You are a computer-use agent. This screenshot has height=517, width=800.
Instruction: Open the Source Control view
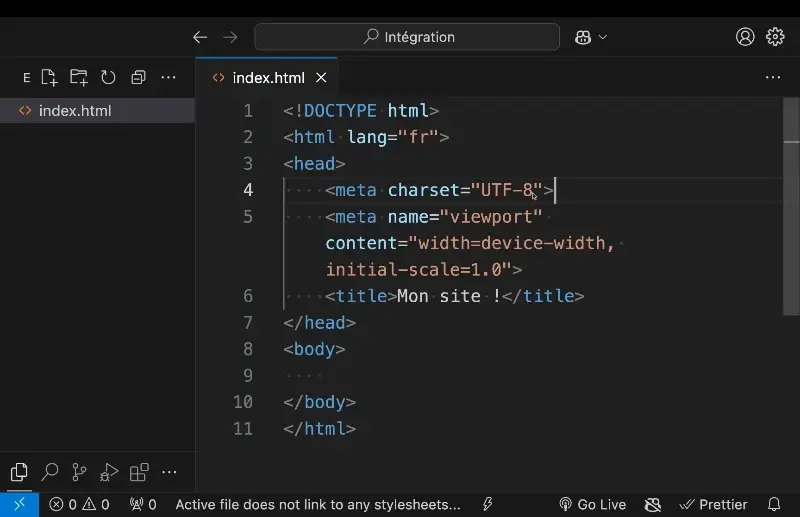click(79, 472)
